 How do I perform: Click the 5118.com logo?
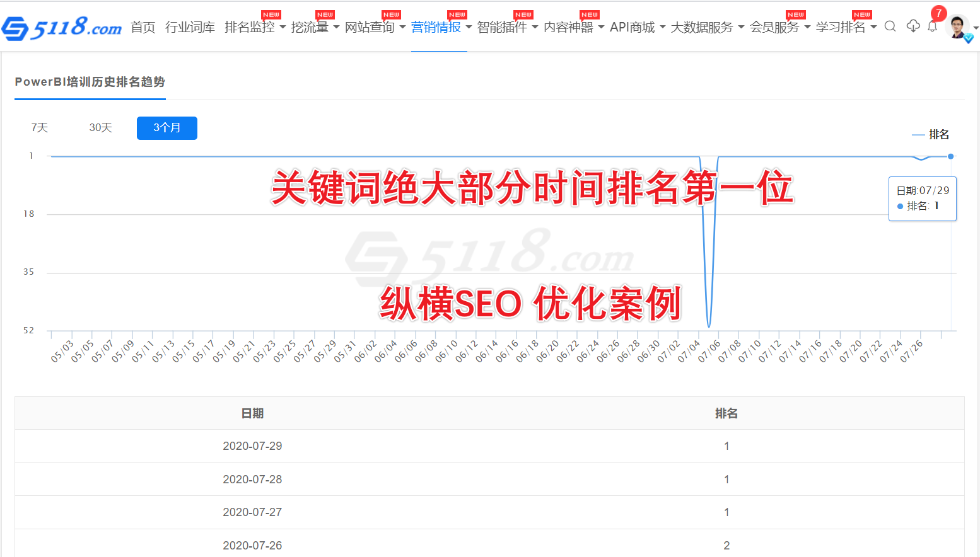(62, 28)
